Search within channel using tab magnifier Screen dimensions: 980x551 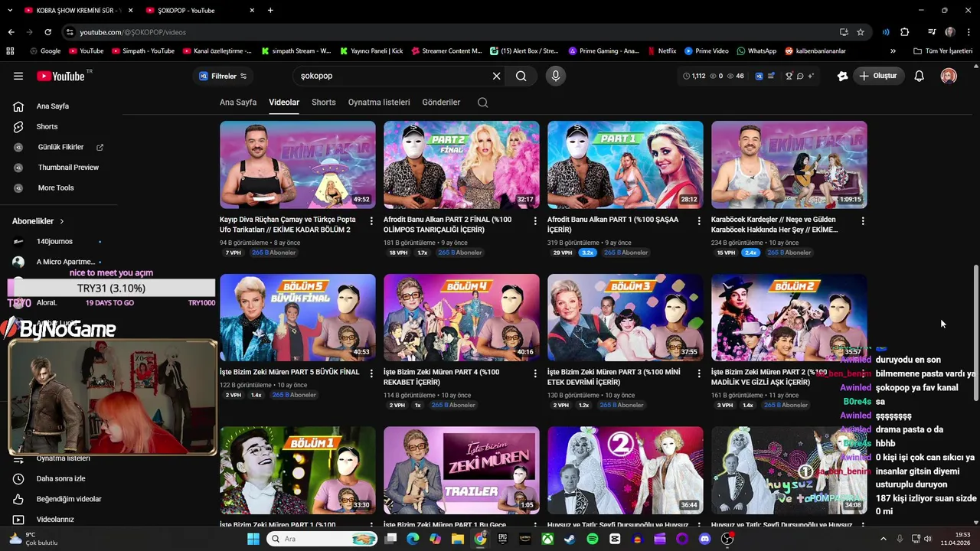pos(482,103)
